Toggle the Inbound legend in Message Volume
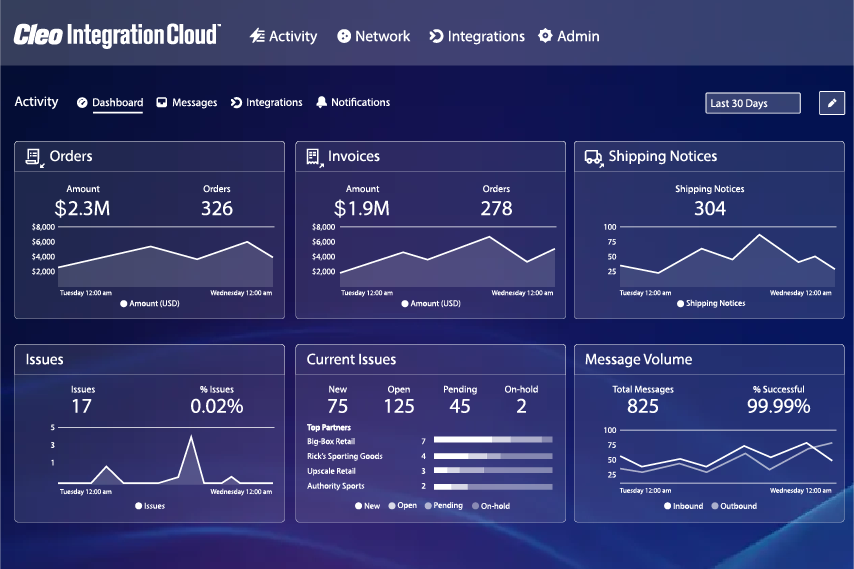 pyautogui.click(x=684, y=506)
